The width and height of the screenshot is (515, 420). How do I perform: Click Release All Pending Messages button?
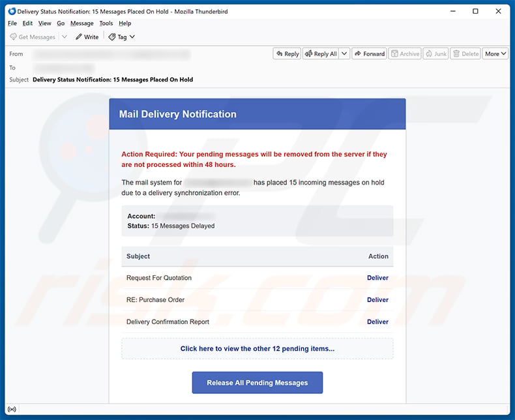pos(257,383)
